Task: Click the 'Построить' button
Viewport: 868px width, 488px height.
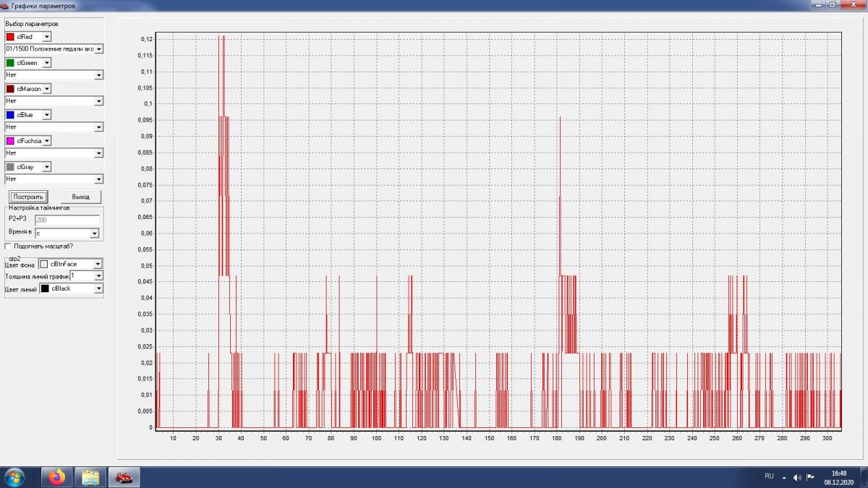Action: (x=29, y=197)
